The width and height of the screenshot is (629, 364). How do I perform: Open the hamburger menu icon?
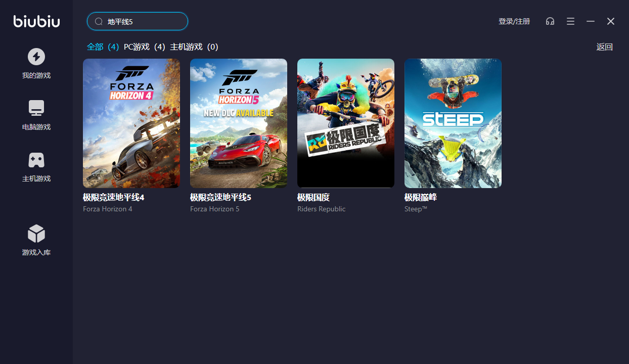click(x=570, y=21)
